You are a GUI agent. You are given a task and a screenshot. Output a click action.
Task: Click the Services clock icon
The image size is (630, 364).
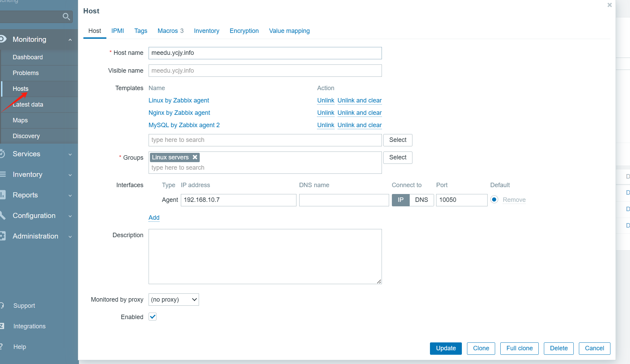(2, 154)
